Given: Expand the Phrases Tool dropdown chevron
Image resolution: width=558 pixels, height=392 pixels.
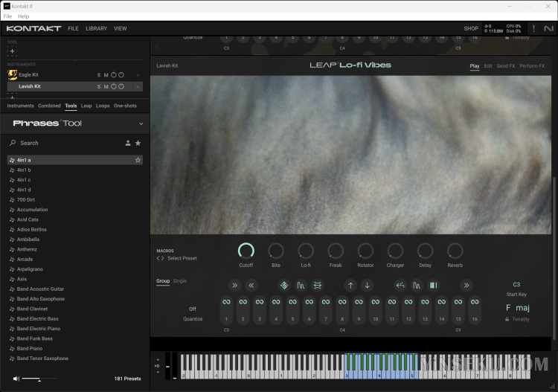Looking at the screenshot, I should 141,123.
